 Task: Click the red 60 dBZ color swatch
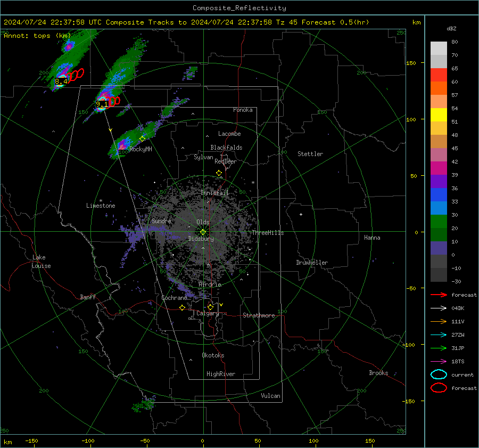439,75
